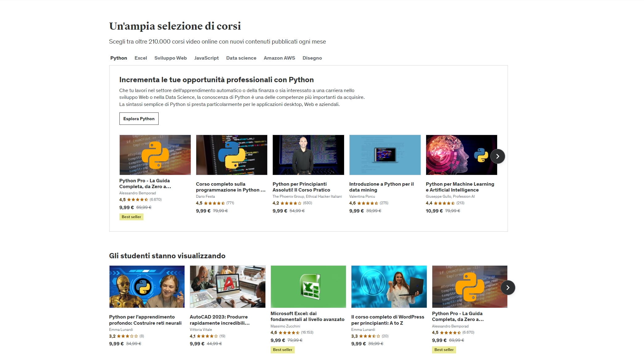Select the Data science tab
The width and height of the screenshot is (644, 363).
pyautogui.click(x=241, y=58)
